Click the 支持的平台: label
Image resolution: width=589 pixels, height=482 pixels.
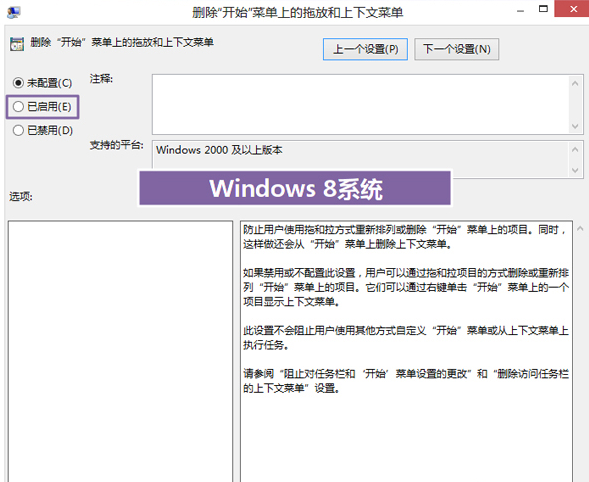tap(116, 145)
